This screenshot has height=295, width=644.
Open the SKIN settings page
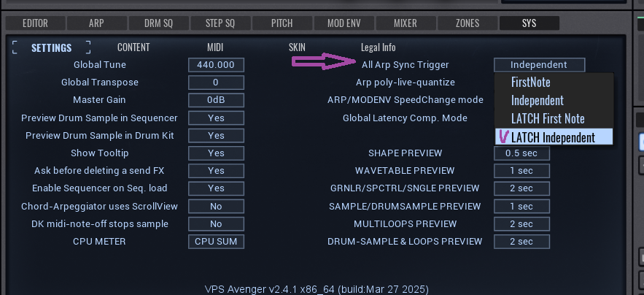(297, 47)
